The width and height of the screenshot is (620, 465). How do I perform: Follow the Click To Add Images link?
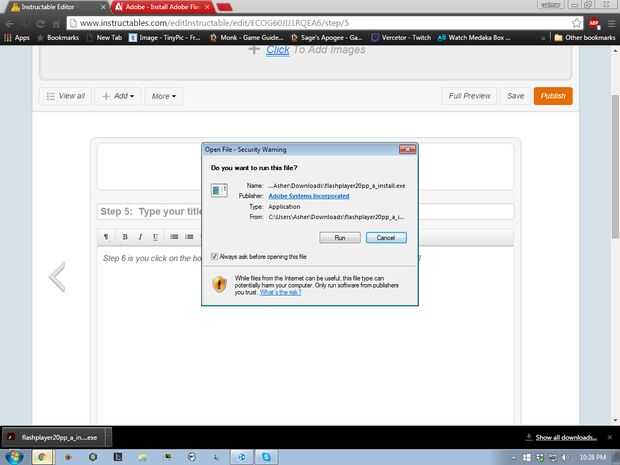tap(278, 50)
